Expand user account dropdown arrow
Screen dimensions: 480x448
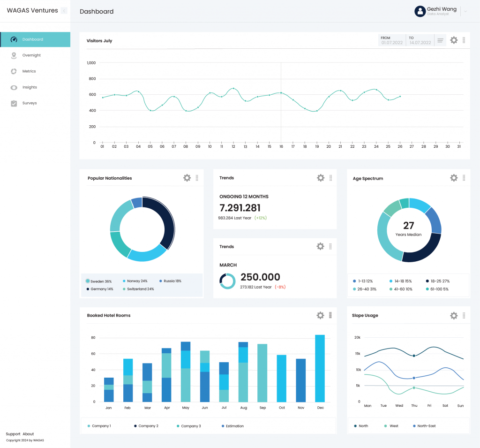pos(465,11)
